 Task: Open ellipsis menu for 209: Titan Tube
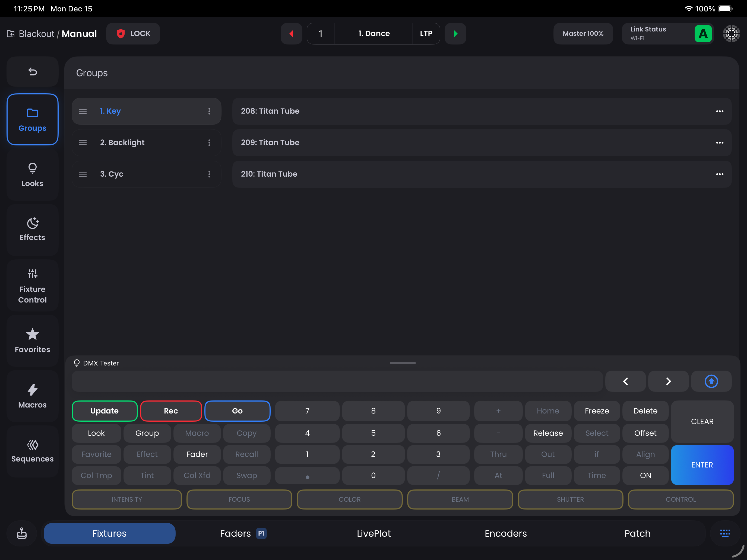pyautogui.click(x=719, y=142)
